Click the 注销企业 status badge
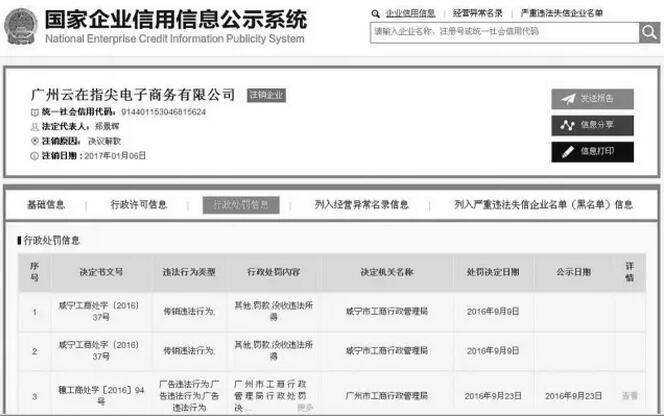 click(x=266, y=95)
